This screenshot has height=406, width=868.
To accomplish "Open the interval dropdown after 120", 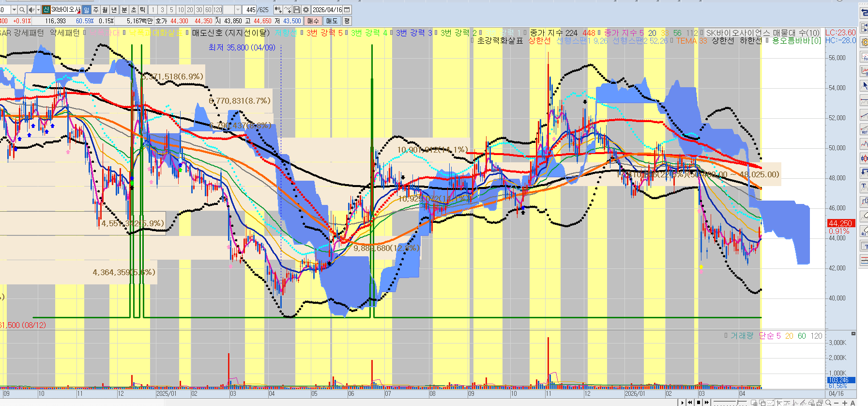I will 238,10.
